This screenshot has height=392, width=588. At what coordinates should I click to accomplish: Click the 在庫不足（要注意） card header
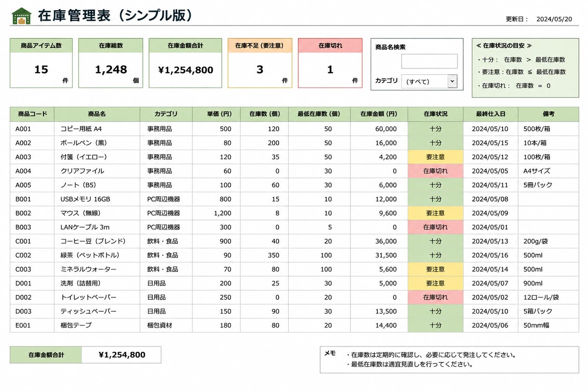[x=260, y=46]
